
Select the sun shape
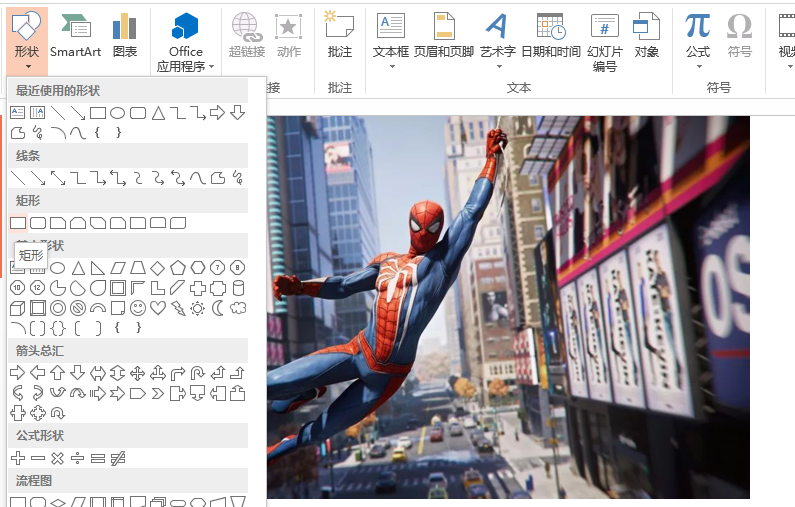[198, 308]
